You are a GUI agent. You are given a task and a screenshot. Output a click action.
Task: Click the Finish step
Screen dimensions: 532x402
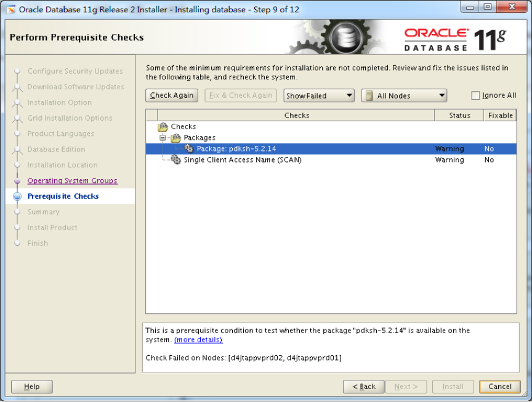click(38, 243)
